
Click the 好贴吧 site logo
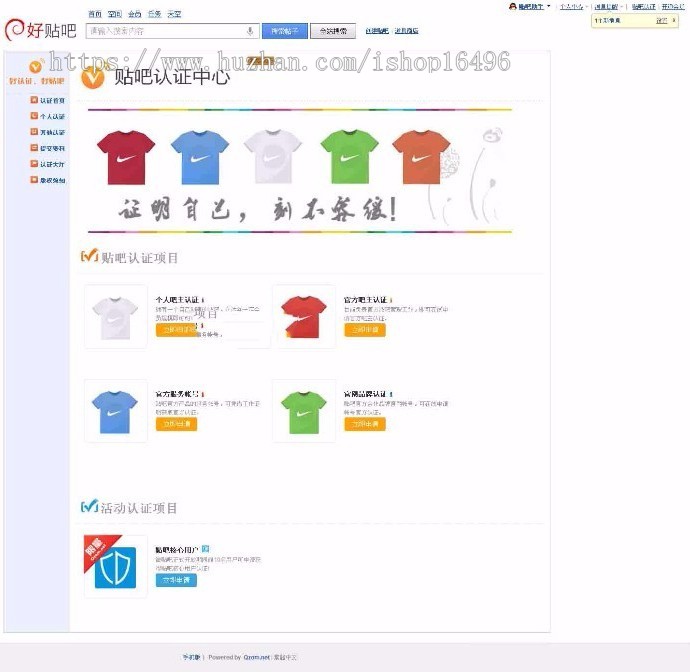[40, 30]
